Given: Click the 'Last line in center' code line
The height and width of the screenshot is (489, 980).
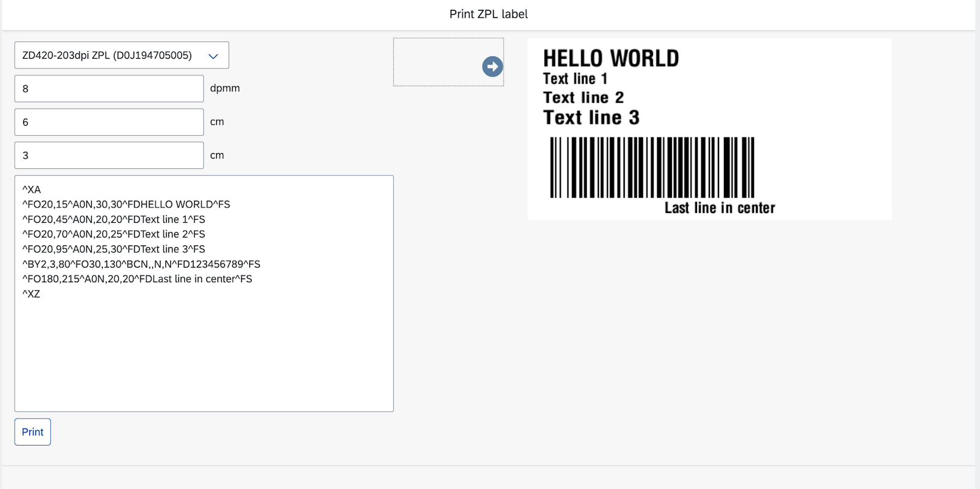Looking at the screenshot, I should pyautogui.click(x=137, y=279).
